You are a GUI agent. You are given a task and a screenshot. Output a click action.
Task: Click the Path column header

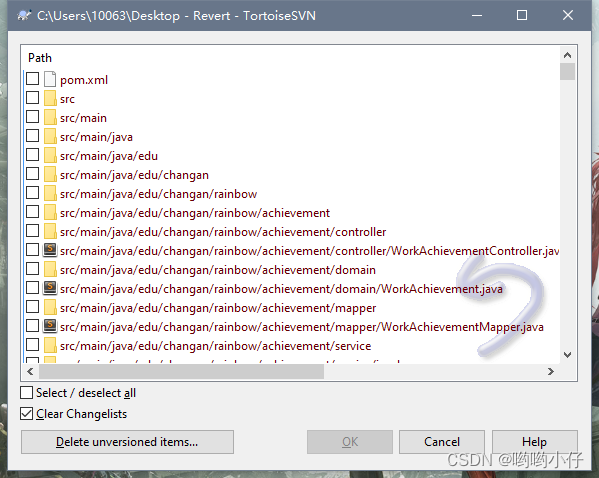[x=40, y=58]
